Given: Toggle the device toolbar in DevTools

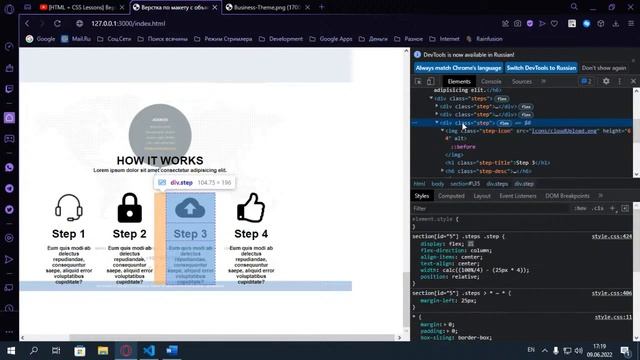Looking at the screenshot, I should tap(430, 82).
